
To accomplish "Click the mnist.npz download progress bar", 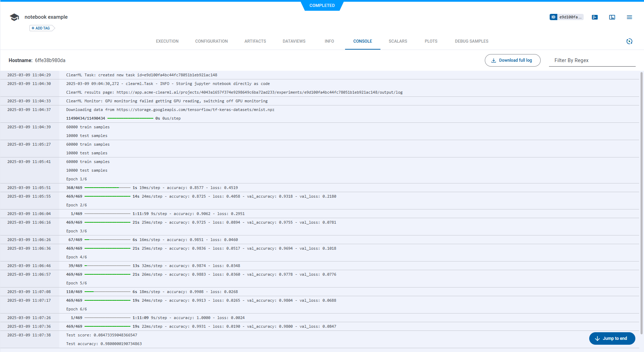I will [130, 118].
